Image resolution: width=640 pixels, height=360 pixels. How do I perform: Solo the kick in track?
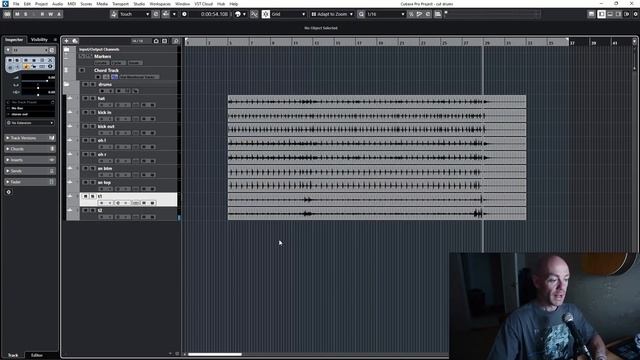(x=93, y=112)
